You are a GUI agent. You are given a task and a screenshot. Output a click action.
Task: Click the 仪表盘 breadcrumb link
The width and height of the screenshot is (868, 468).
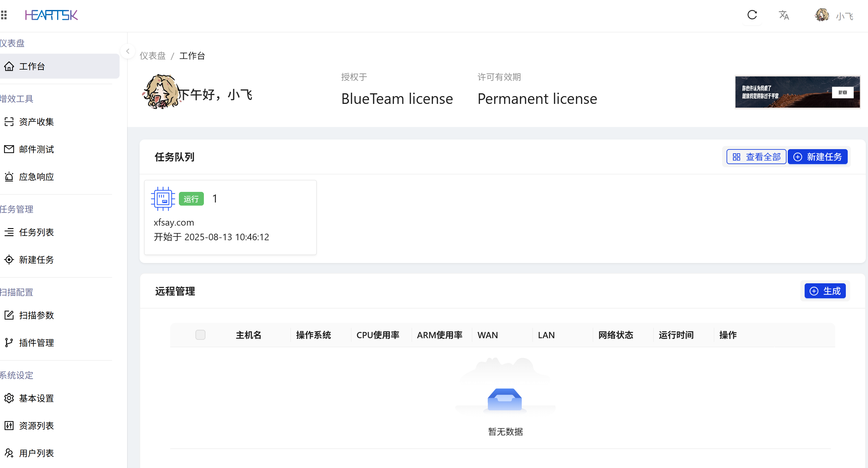153,56
